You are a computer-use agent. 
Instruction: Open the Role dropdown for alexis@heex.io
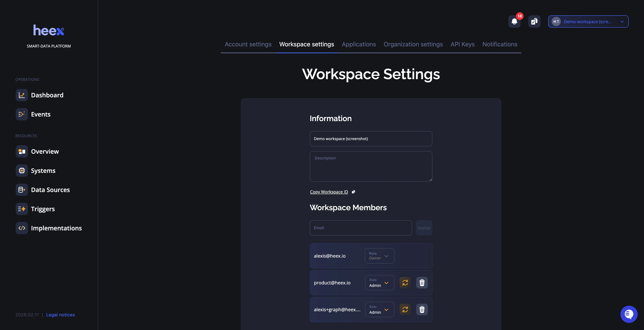(379, 256)
